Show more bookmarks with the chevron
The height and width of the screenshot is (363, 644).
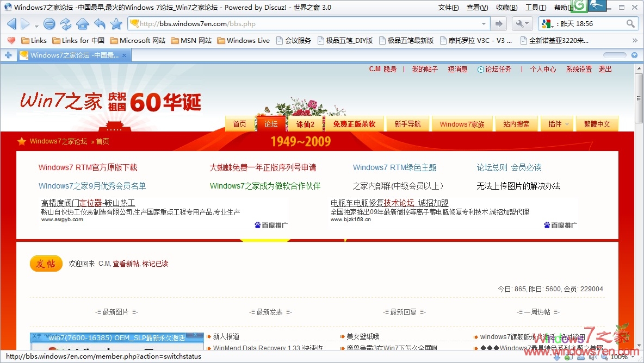coord(634,40)
